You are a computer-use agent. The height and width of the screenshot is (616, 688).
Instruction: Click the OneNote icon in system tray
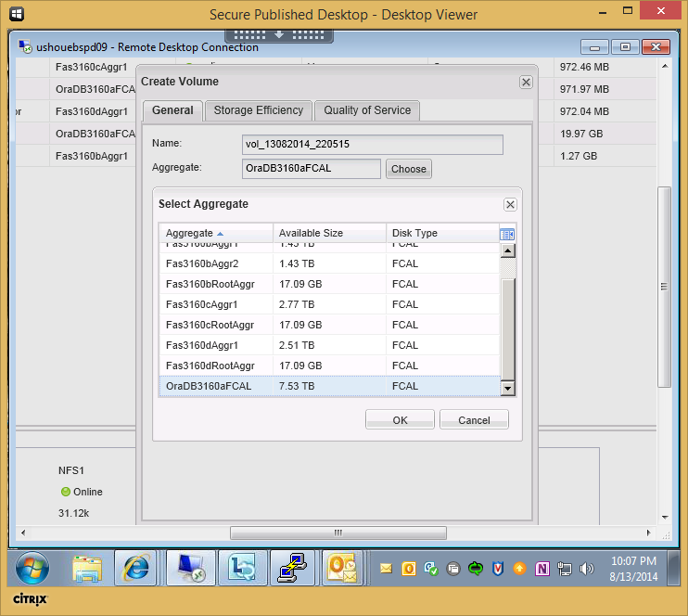tap(542, 568)
